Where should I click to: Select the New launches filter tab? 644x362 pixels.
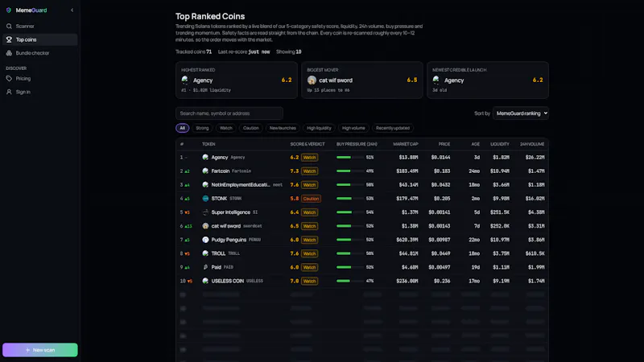(x=283, y=128)
